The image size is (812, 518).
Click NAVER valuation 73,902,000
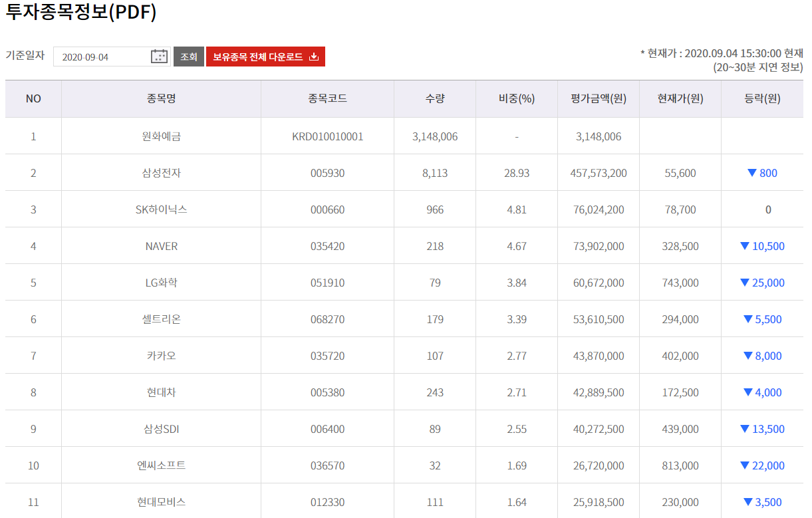click(x=599, y=246)
